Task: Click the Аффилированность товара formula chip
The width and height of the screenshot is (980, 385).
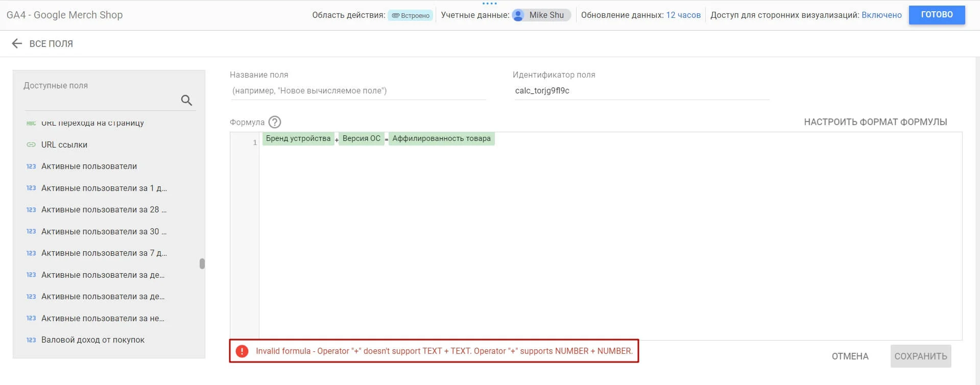Action: pyautogui.click(x=441, y=138)
